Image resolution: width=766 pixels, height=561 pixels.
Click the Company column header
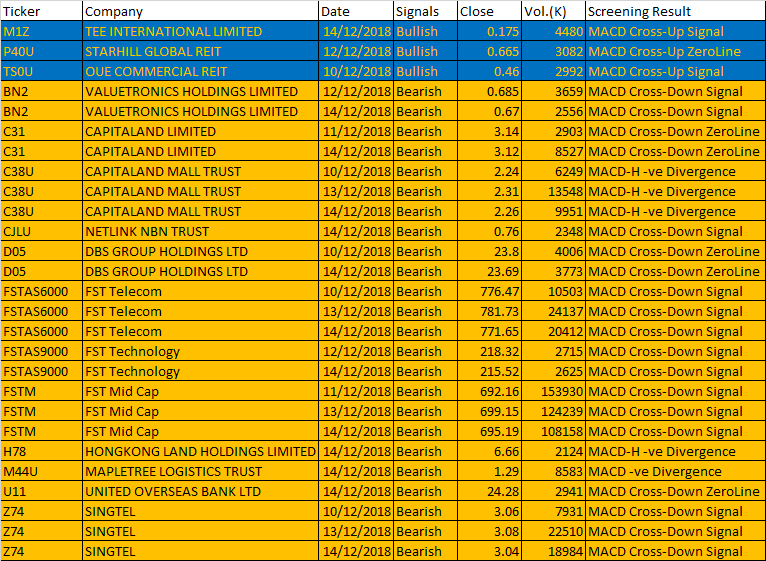(200, 11)
